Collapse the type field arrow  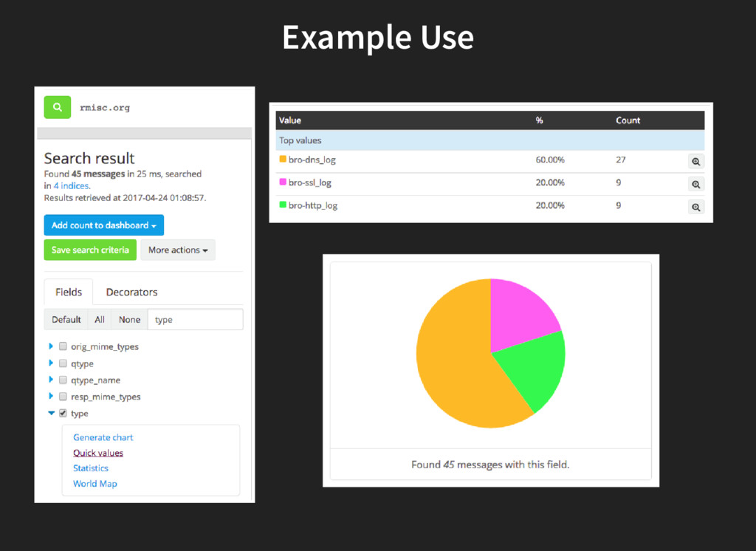(x=51, y=413)
